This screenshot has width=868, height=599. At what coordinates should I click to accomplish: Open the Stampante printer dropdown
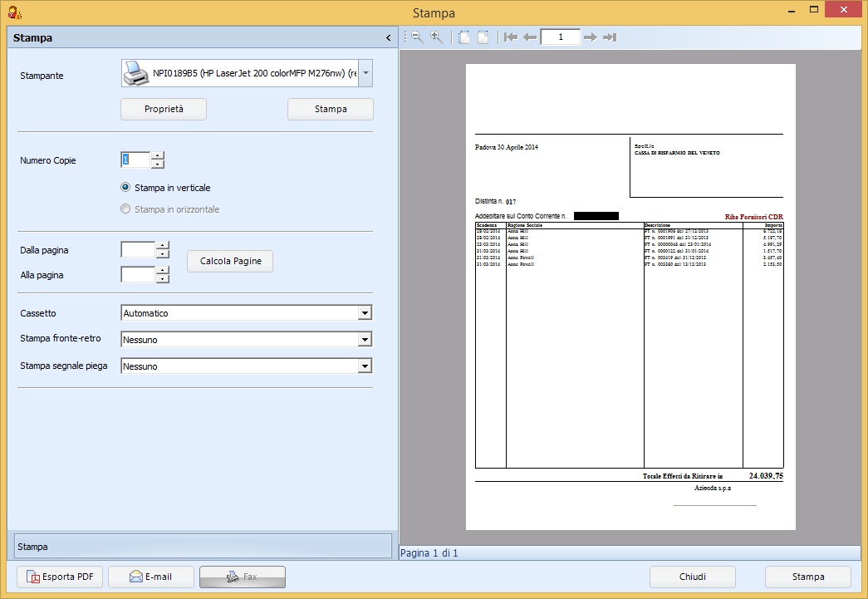point(365,74)
